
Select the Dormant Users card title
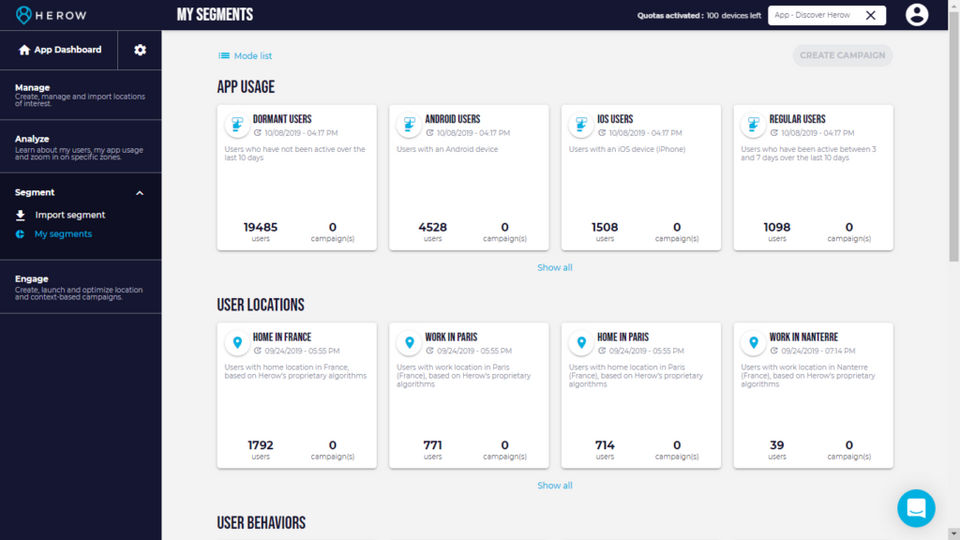[x=282, y=119]
